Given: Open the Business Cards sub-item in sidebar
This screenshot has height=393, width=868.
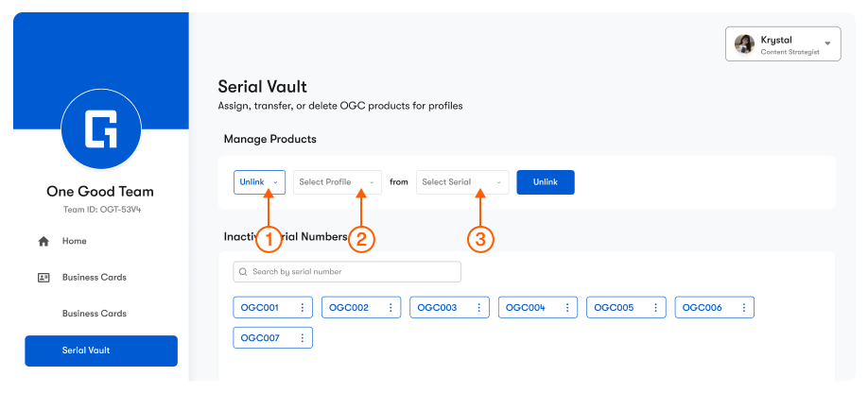Looking at the screenshot, I should click(94, 314).
